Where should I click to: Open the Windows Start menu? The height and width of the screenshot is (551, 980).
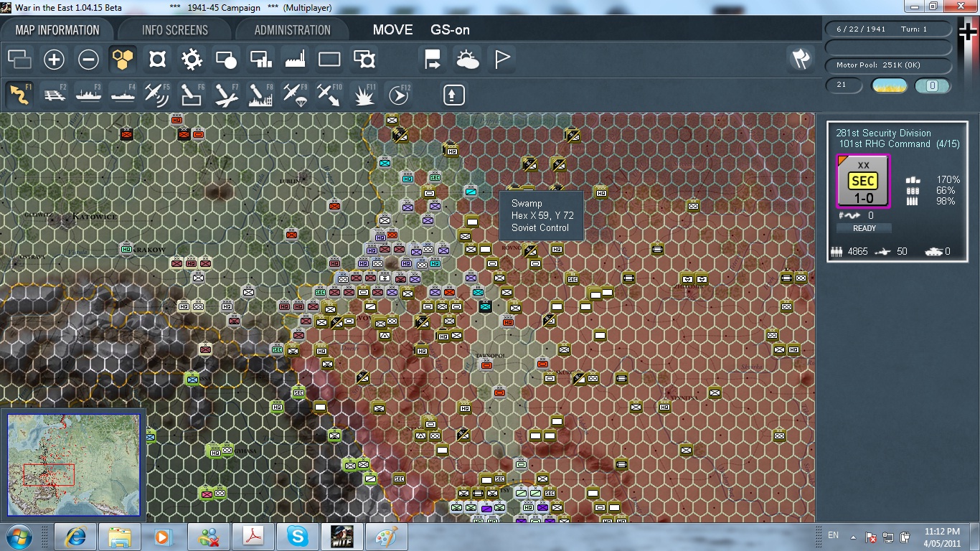(x=18, y=537)
